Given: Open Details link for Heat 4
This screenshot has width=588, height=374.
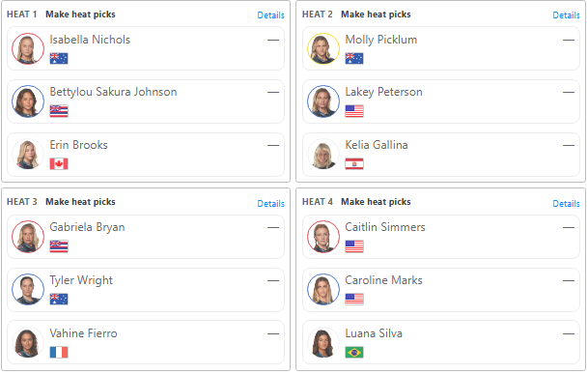Looking at the screenshot, I should [x=566, y=204].
